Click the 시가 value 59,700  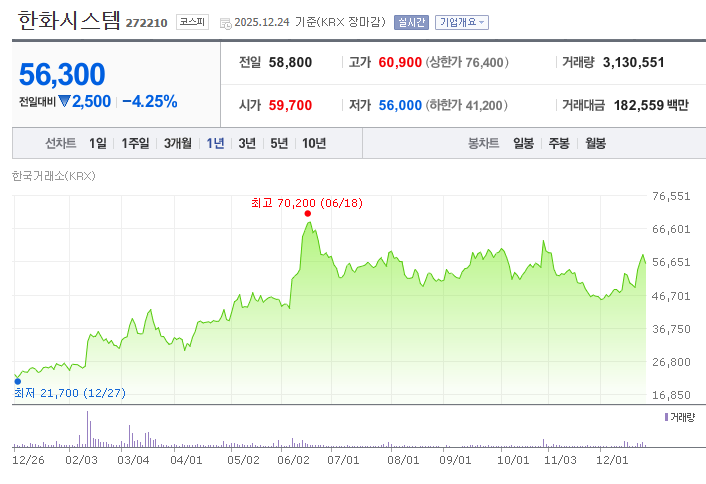(290, 105)
